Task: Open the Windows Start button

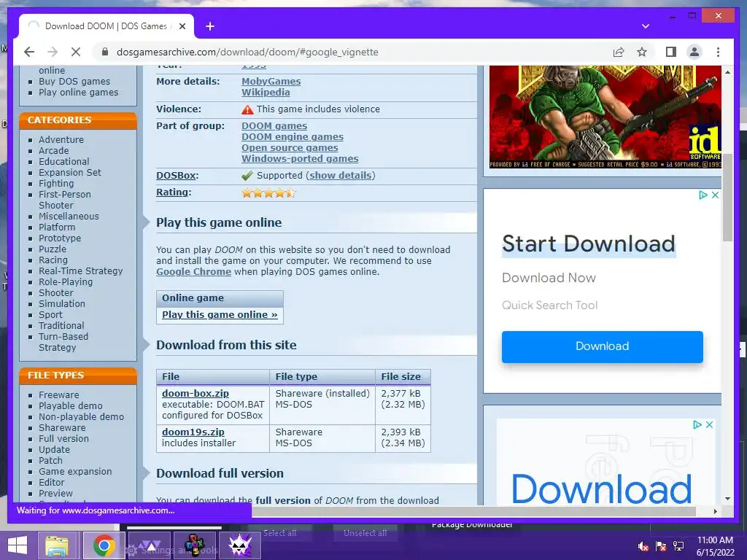Action: click(18, 545)
